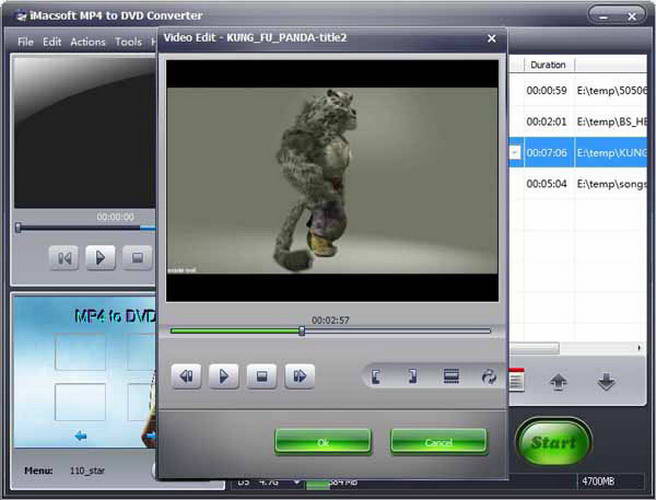Screen dimensions: 656x500
Task: Open the Tools menu
Action: 128,42
